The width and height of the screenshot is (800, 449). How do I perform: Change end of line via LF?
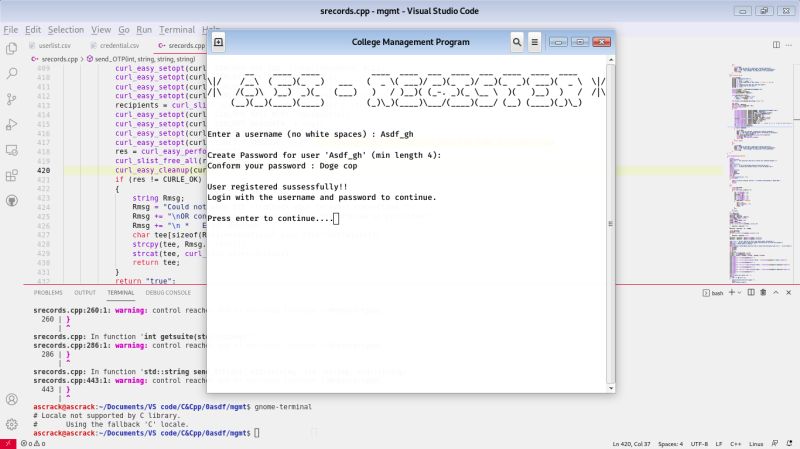click(x=719, y=444)
